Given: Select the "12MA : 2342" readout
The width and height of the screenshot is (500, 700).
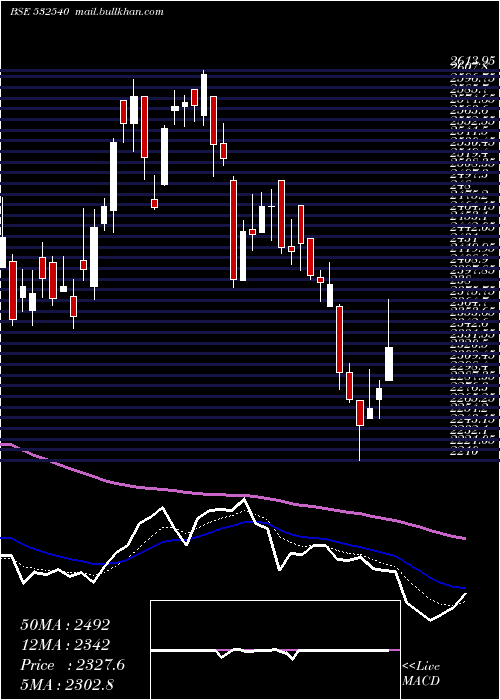Looking at the screenshot, I should click(x=65, y=645).
